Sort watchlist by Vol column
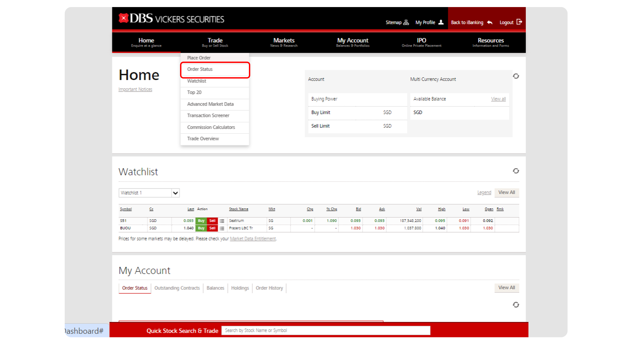Screen dimensions: 632x364 [419, 209]
